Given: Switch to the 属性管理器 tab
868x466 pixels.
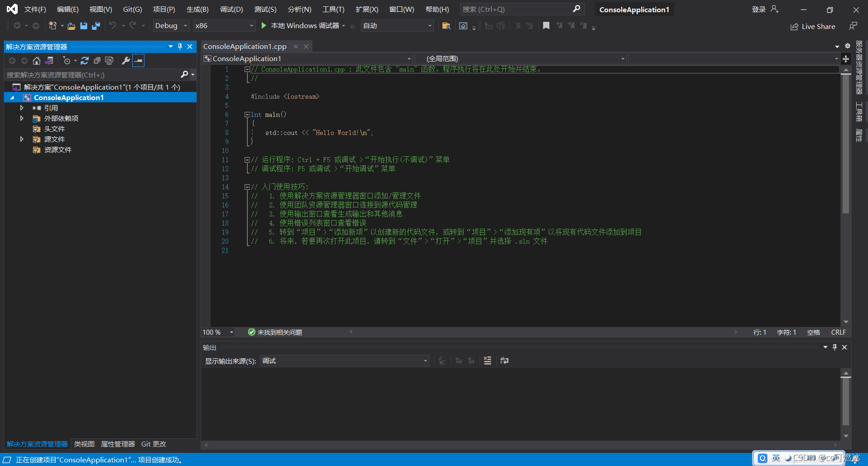Looking at the screenshot, I should [x=118, y=444].
